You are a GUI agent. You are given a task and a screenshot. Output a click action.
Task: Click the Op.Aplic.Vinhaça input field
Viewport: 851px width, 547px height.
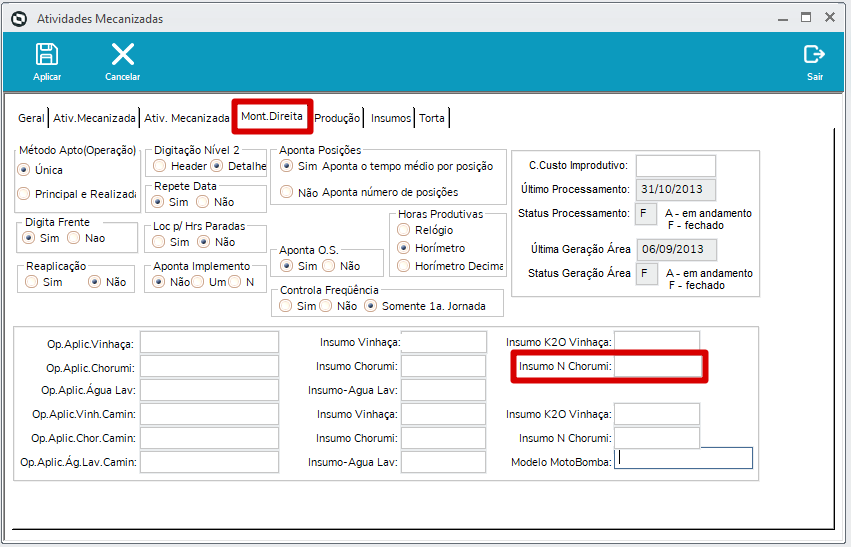[209, 342]
